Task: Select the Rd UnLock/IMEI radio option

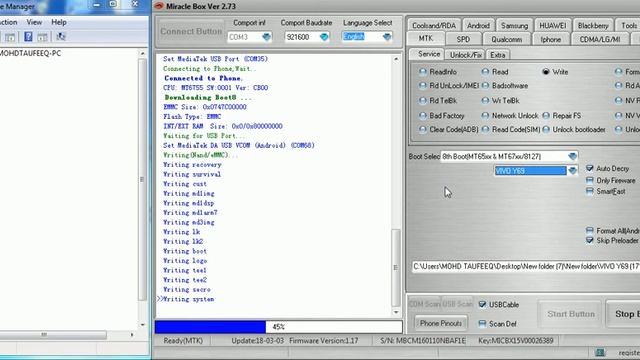Action: coord(423,86)
